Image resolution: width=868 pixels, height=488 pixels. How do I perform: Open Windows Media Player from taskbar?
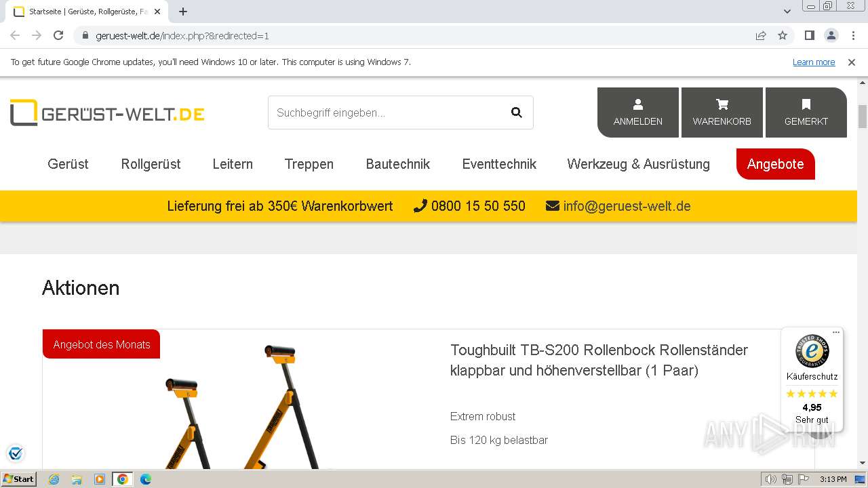tap(100, 479)
